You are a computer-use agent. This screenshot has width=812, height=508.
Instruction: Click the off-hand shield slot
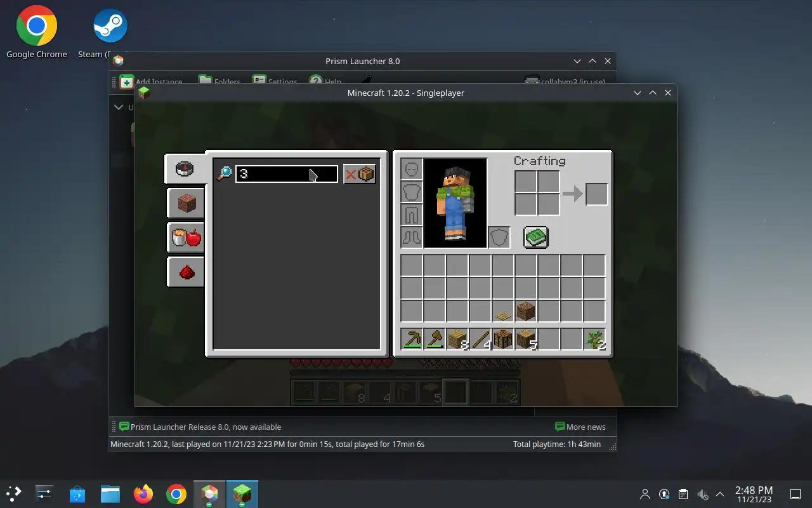499,237
